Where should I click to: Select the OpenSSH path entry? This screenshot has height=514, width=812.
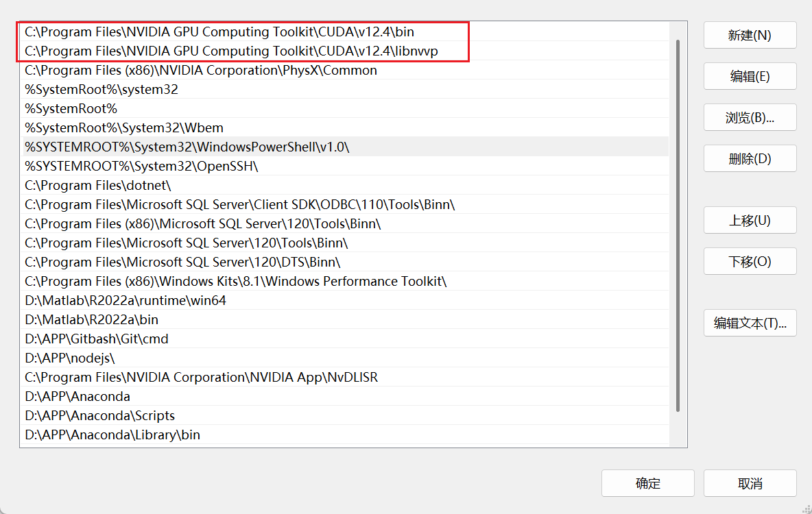pyautogui.click(x=141, y=167)
